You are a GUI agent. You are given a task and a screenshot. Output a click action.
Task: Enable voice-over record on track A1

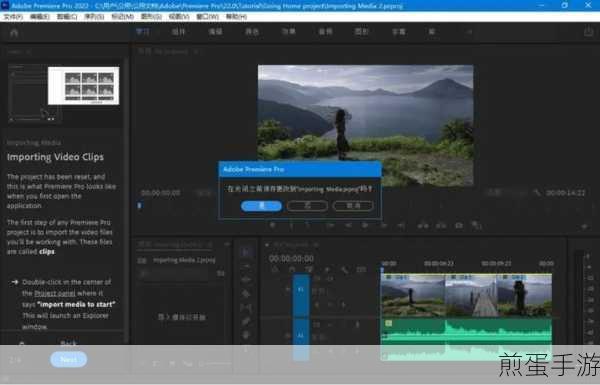tap(357, 325)
